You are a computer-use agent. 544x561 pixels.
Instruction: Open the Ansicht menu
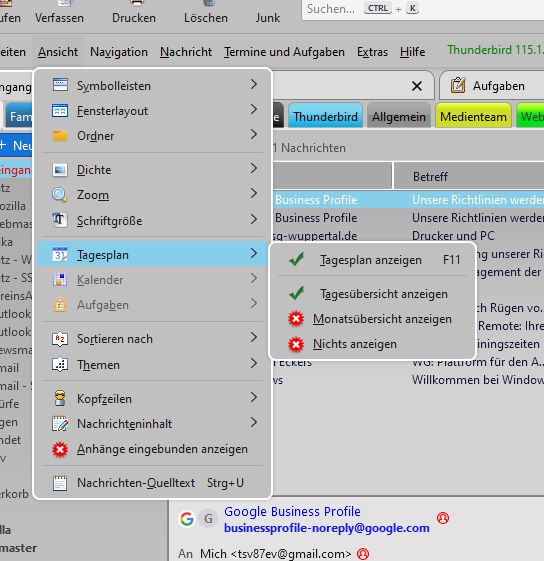(58, 52)
